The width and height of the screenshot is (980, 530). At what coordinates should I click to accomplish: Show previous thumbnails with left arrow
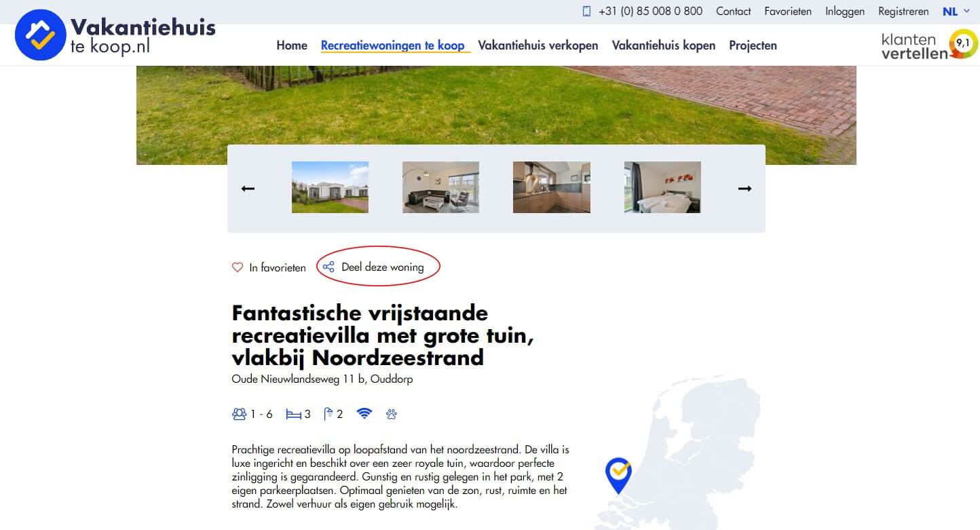tap(248, 189)
